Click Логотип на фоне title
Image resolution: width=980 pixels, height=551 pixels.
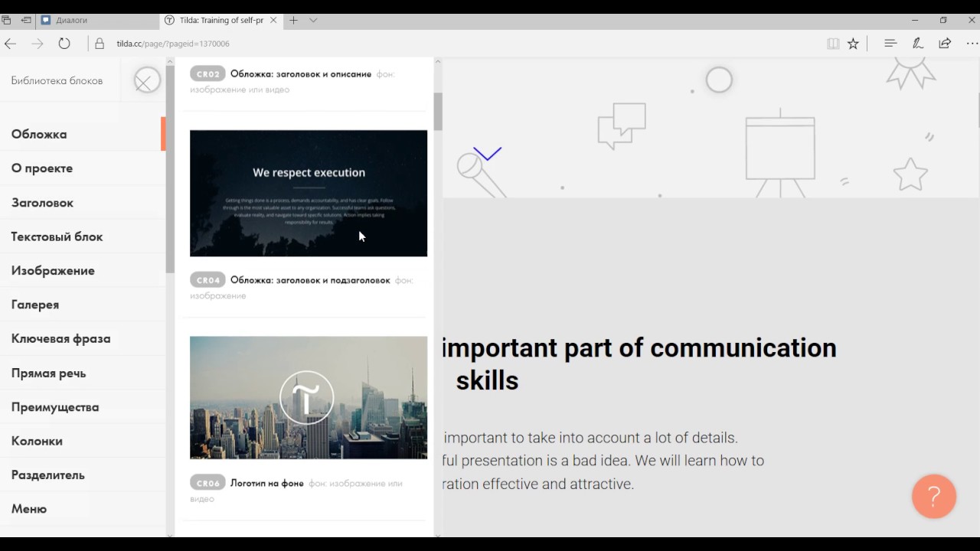pos(267,483)
